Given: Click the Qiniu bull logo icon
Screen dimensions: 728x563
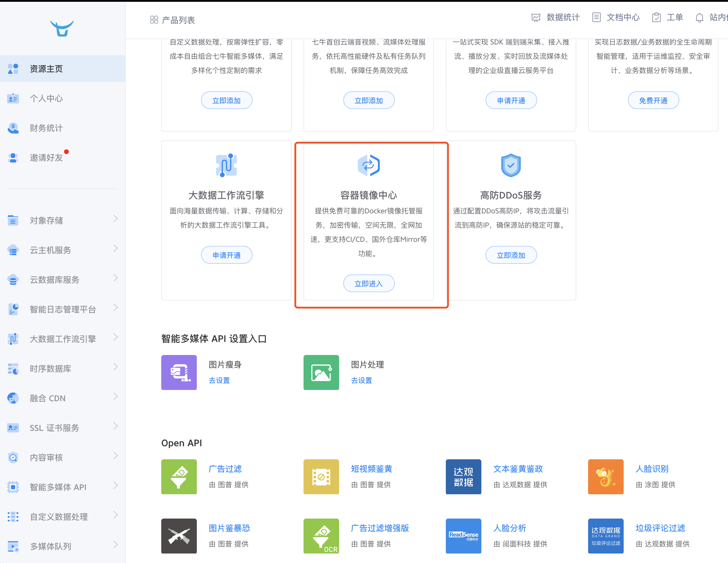Looking at the screenshot, I should [62, 29].
